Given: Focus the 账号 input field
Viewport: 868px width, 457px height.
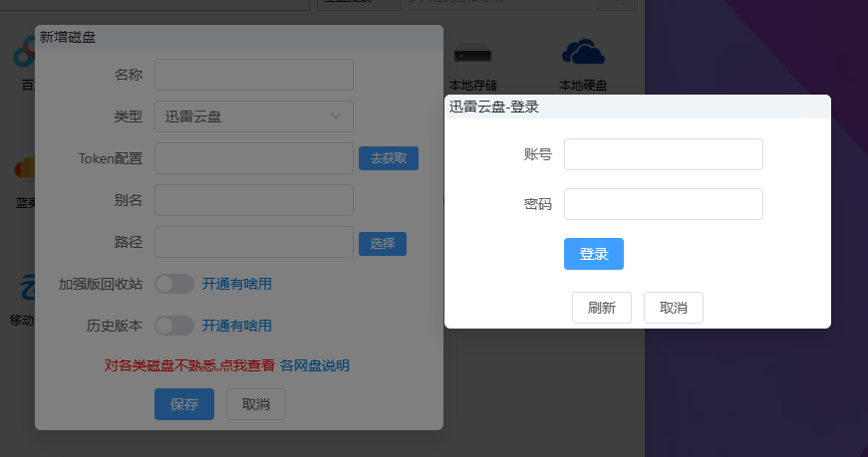Looking at the screenshot, I should point(663,154).
